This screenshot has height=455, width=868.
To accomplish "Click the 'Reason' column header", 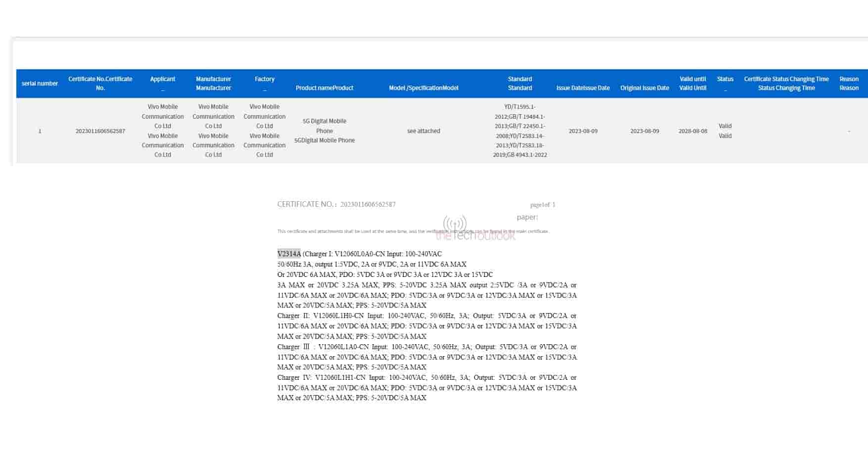I will [849, 84].
